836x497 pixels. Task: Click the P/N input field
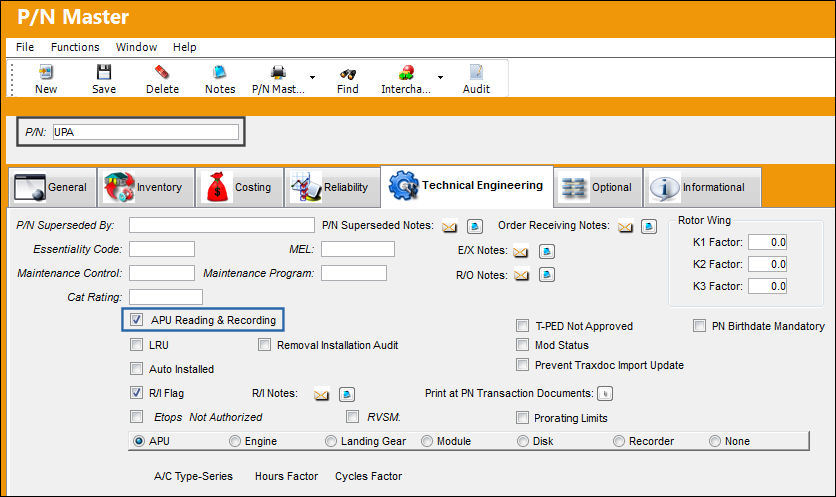tap(146, 132)
